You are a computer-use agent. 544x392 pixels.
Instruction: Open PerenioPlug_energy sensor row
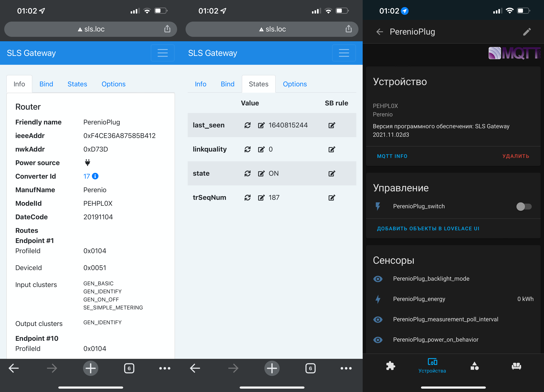tap(453, 299)
